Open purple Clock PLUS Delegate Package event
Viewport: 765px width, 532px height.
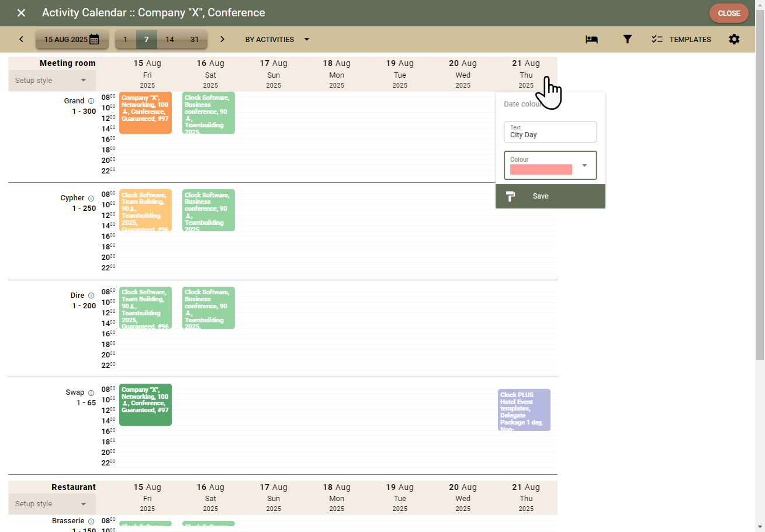tap(524, 410)
